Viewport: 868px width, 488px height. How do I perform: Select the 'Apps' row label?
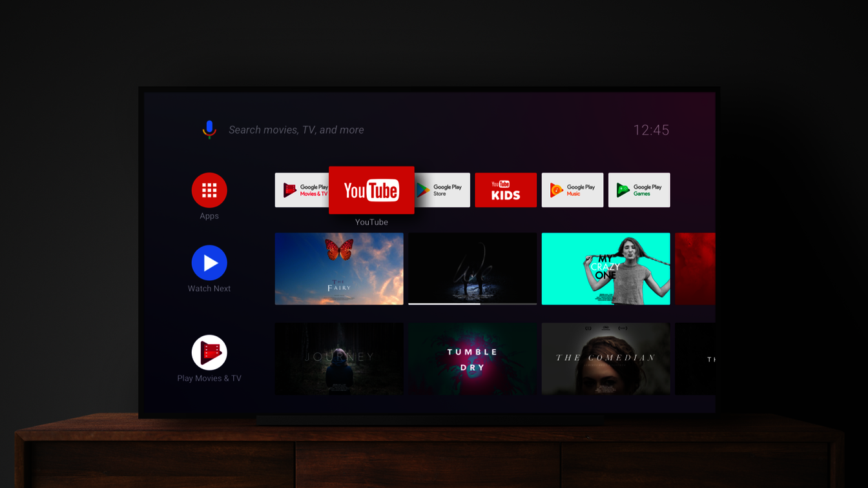click(209, 216)
